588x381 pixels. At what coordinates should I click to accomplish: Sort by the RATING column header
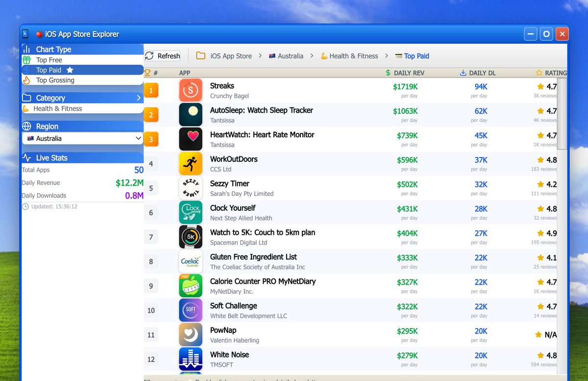pyautogui.click(x=551, y=73)
